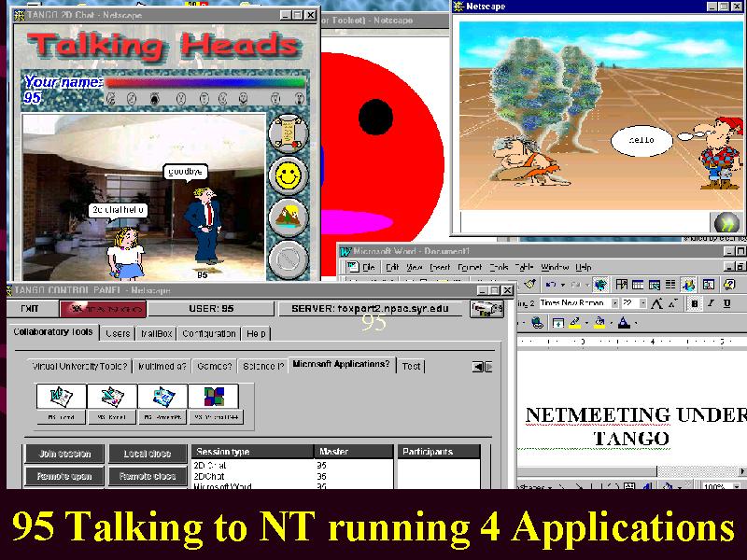This screenshot has height=560, width=747.
Task: Expand the Highlight color dropdown arrow
Action: (x=587, y=324)
